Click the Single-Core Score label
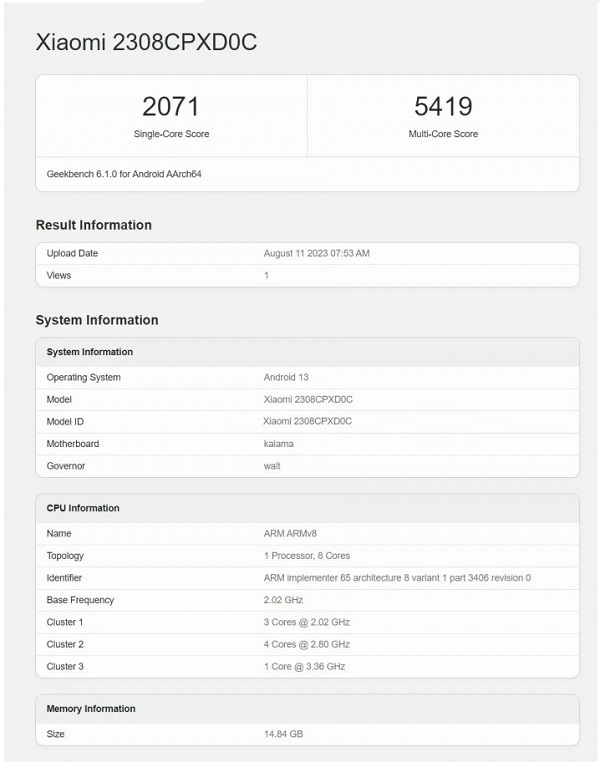Image resolution: width=600 pixels, height=762 pixels. click(x=171, y=134)
